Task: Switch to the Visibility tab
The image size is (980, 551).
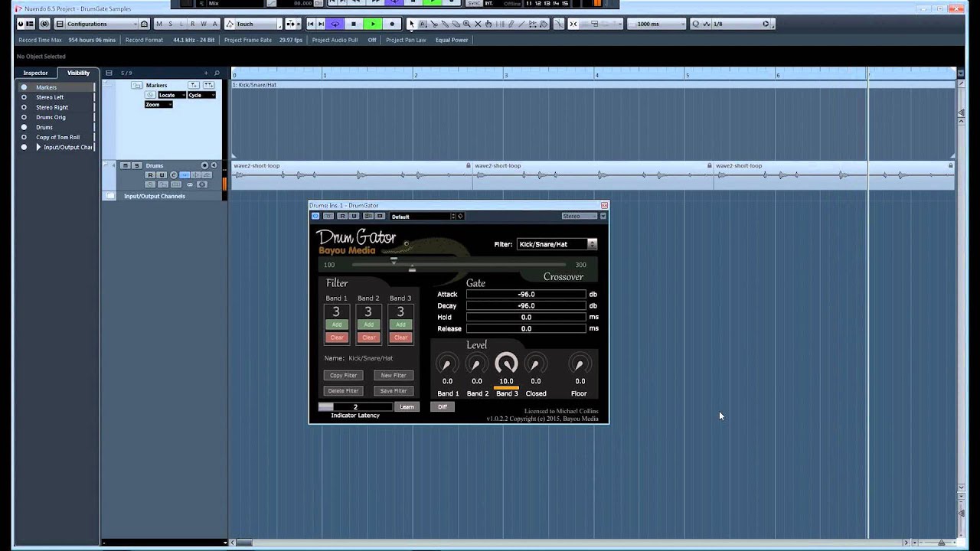Action: [78, 73]
